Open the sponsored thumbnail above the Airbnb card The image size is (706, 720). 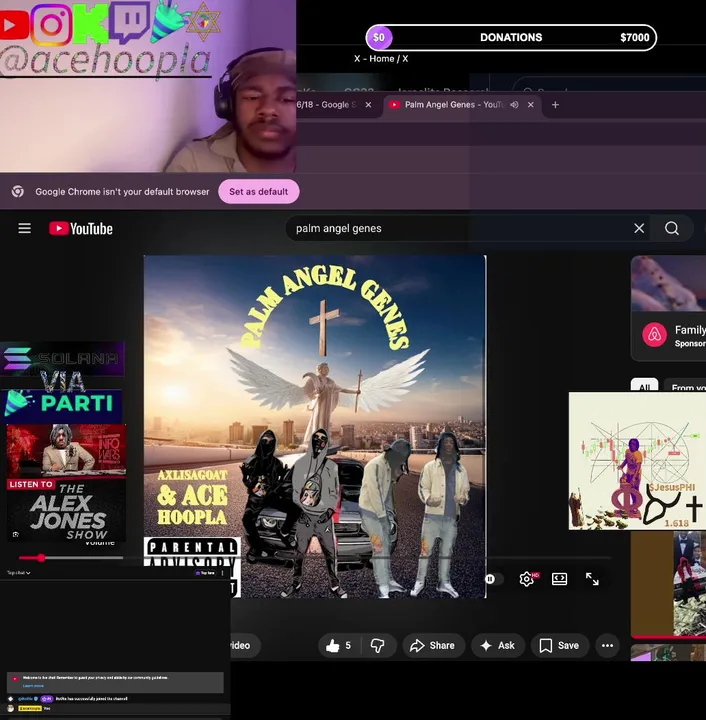click(x=669, y=283)
